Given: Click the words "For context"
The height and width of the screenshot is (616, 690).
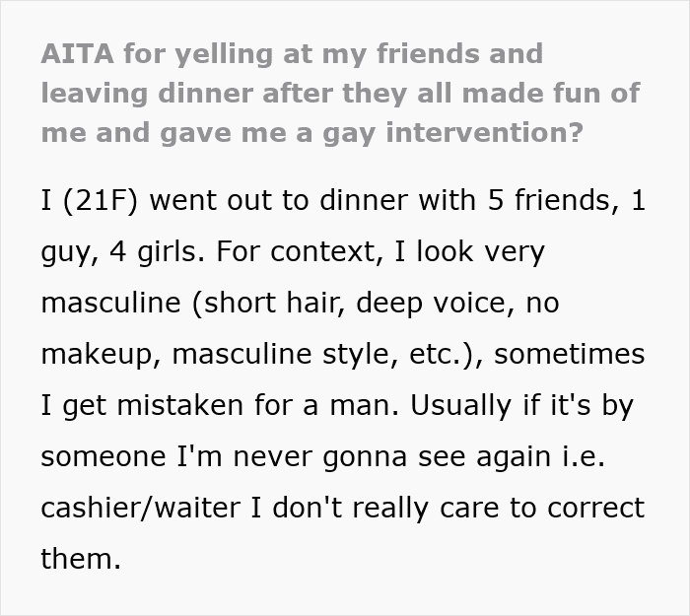Looking at the screenshot, I should point(296,252).
